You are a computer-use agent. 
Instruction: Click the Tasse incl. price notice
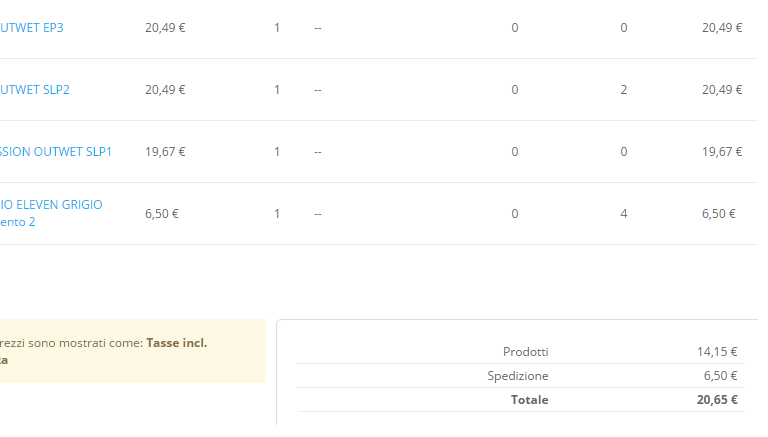(176, 343)
